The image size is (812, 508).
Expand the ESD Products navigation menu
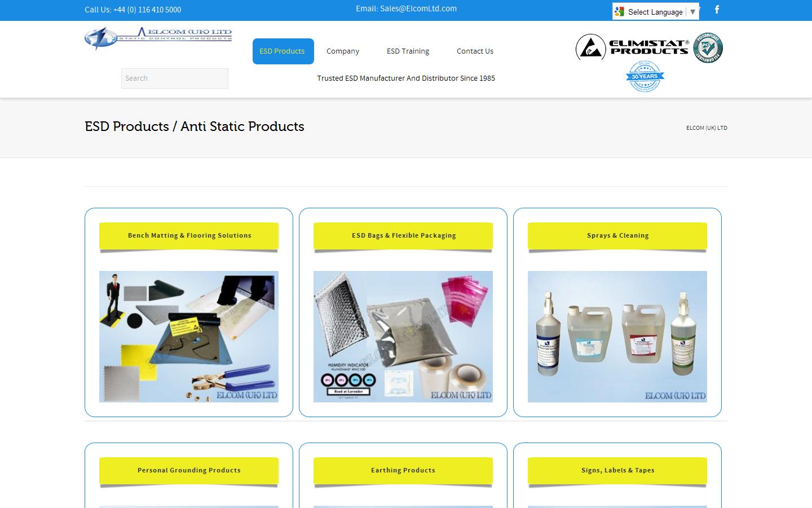tap(283, 51)
